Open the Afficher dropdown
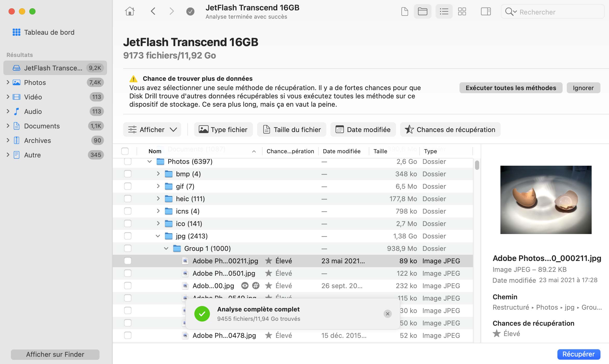Image resolution: width=609 pixels, height=364 pixels. coord(152,129)
